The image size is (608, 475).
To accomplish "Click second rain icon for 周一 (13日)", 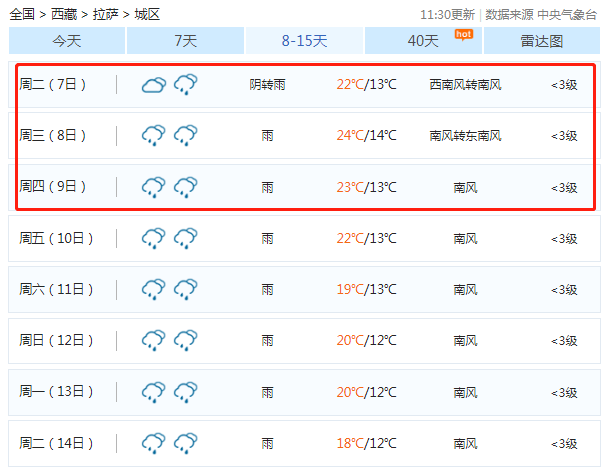I will tap(186, 392).
